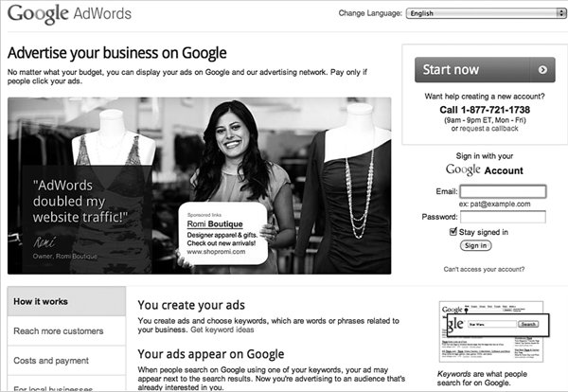The image size is (568, 392).
Task: Open Can't access your account link
Action: click(x=484, y=269)
